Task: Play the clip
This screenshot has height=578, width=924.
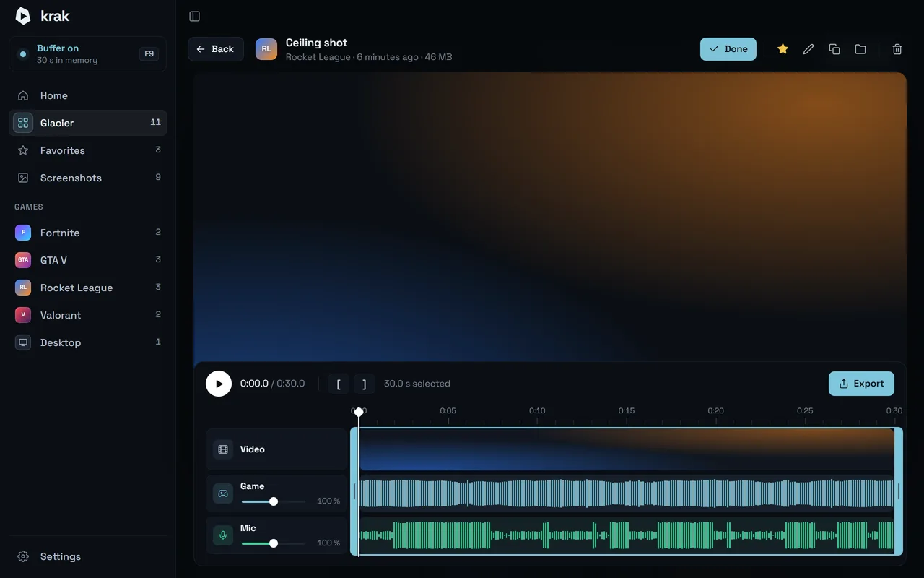Action: tap(219, 384)
